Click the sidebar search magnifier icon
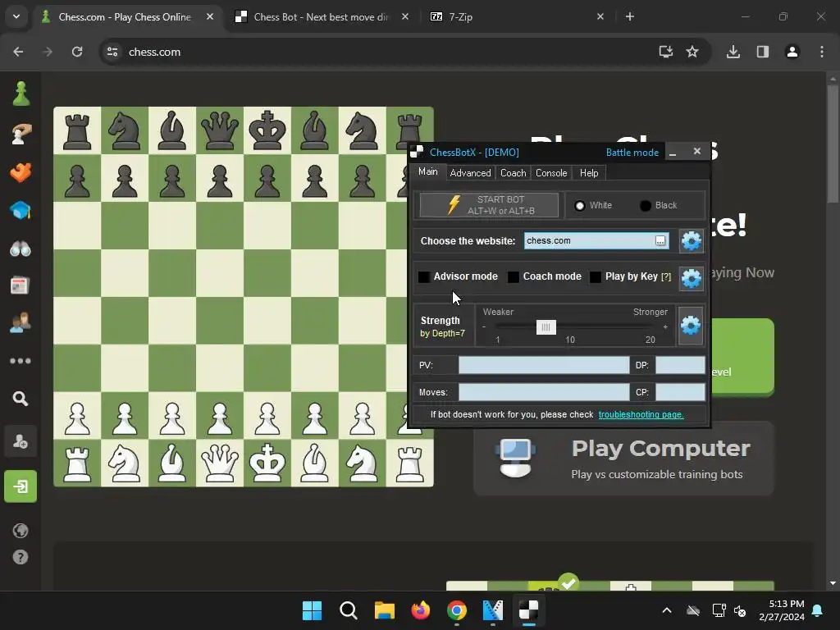The height and width of the screenshot is (630, 840). pos(21,398)
